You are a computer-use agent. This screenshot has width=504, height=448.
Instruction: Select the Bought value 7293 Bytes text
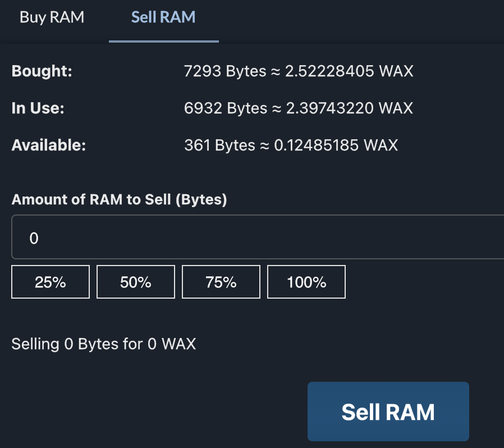[x=225, y=71]
